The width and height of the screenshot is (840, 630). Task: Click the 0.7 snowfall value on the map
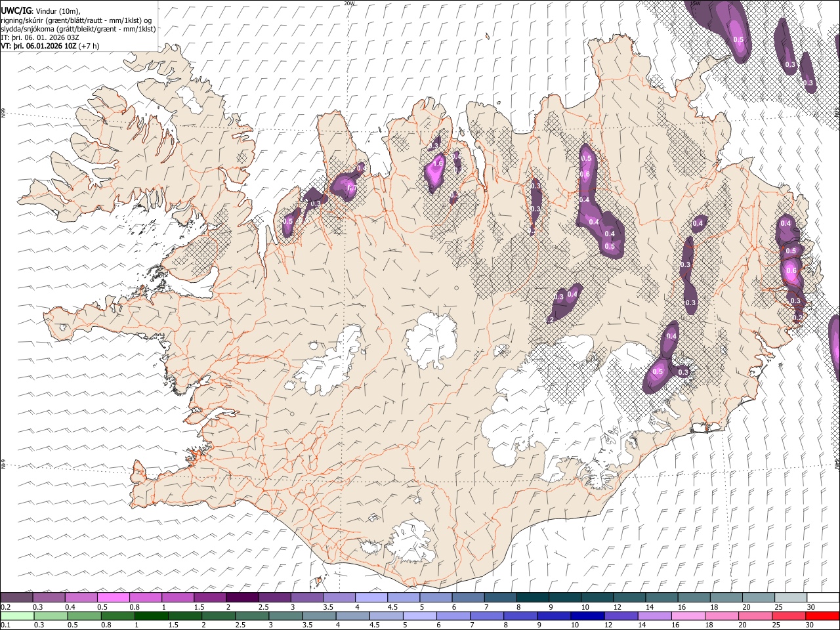(352, 189)
